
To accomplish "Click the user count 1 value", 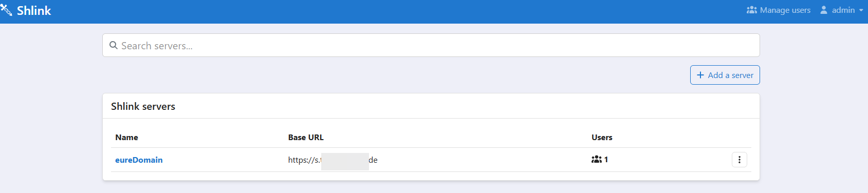I will click(x=606, y=160).
